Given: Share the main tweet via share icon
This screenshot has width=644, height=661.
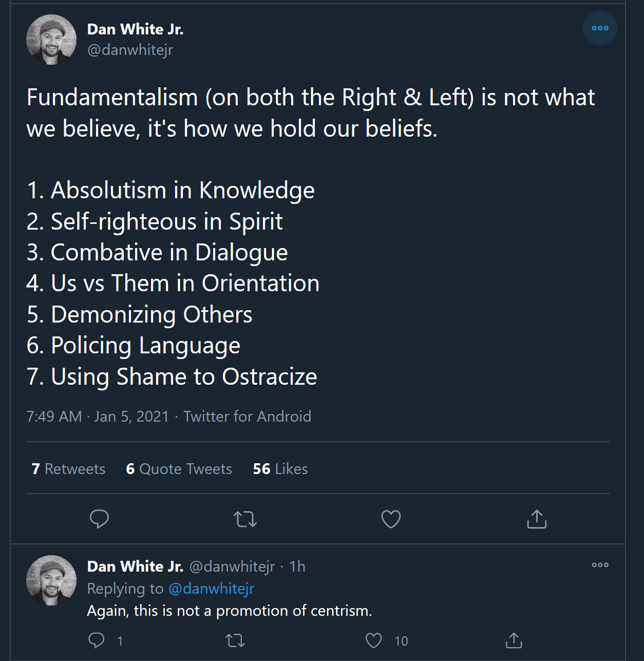Looking at the screenshot, I should pyautogui.click(x=537, y=519).
